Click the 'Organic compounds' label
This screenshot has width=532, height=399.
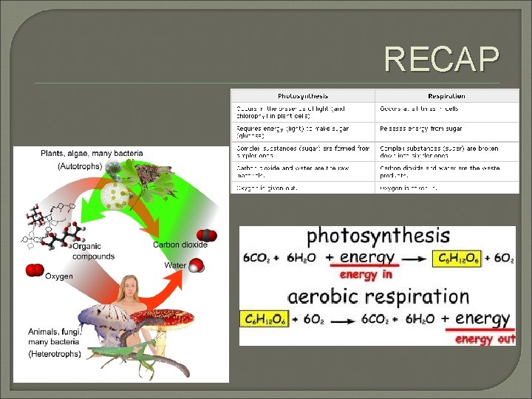tap(93, 251)
